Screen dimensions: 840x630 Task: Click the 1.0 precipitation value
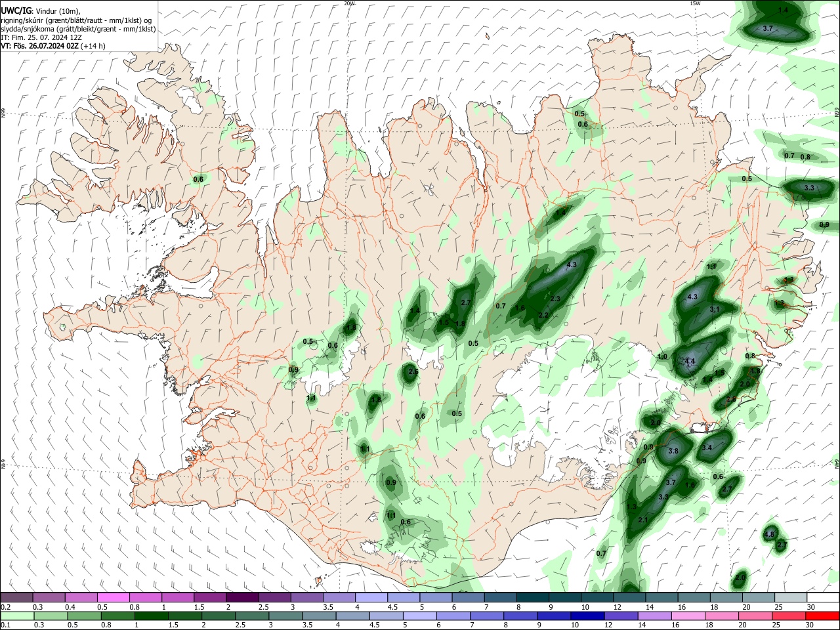click(x=662, y=356)
